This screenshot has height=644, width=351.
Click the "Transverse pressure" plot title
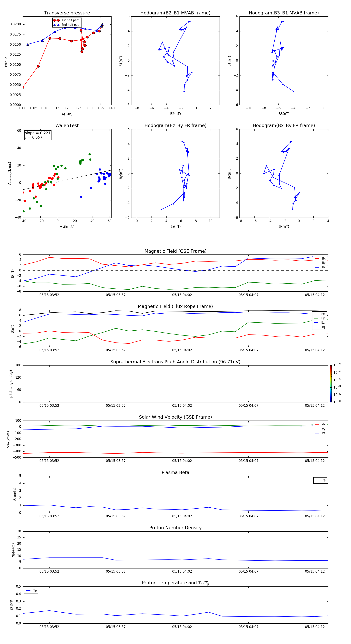(67, 13)
